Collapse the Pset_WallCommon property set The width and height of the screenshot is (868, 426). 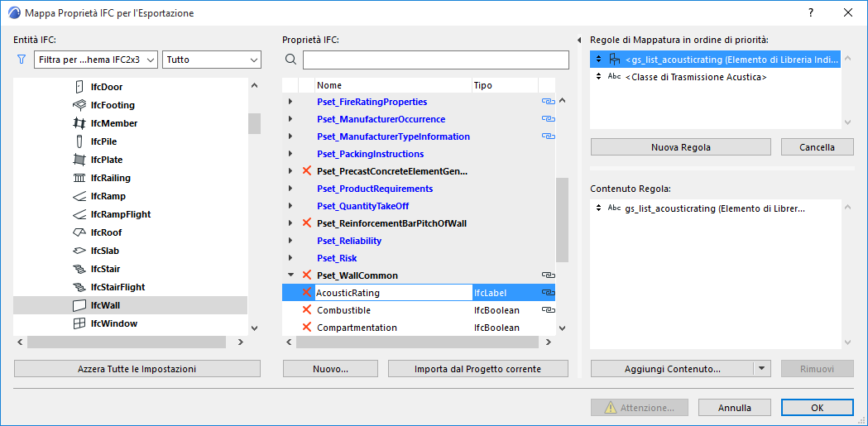tap(290, 275)
